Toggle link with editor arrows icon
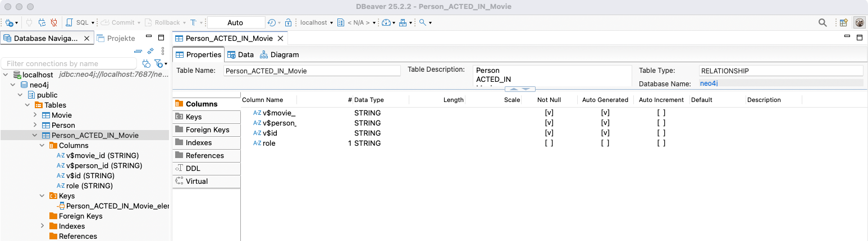Screen dimensions: 868x241 [x=150, y=51]
